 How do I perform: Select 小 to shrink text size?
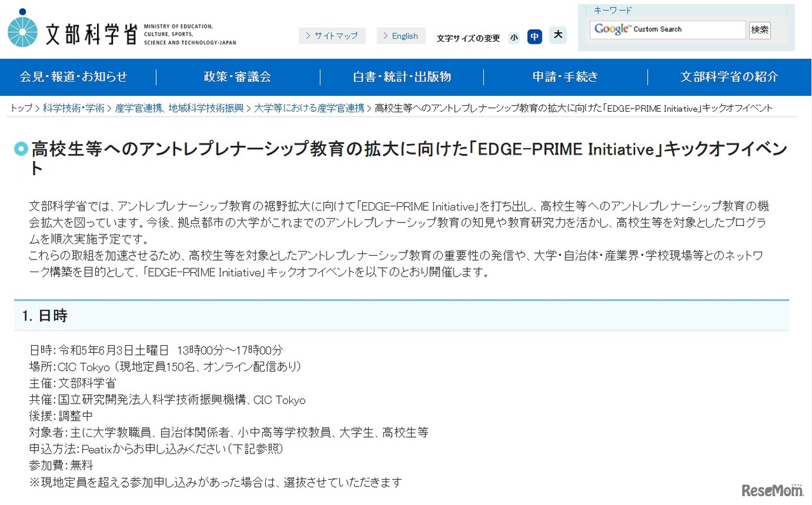(x=514, y=37)
